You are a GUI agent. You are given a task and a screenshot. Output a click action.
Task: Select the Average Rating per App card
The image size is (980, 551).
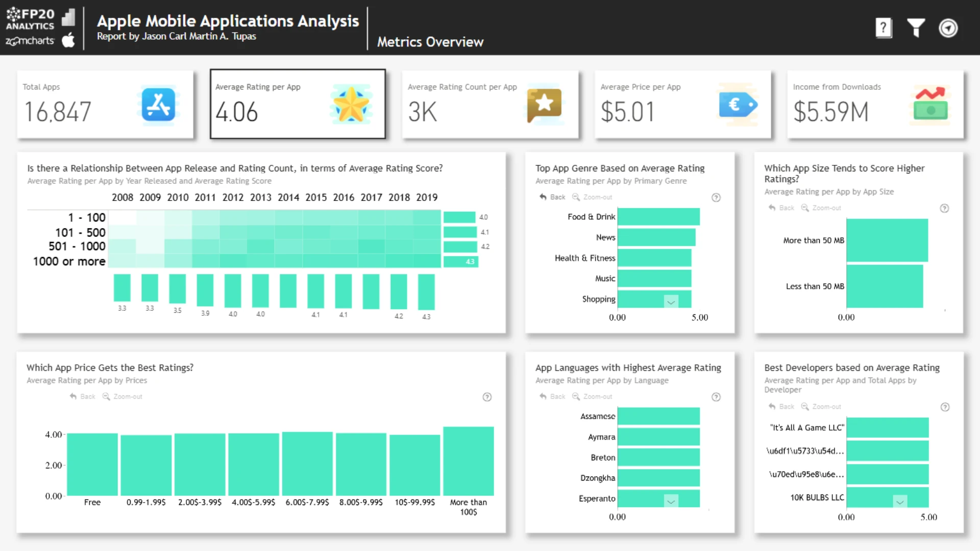298,104
